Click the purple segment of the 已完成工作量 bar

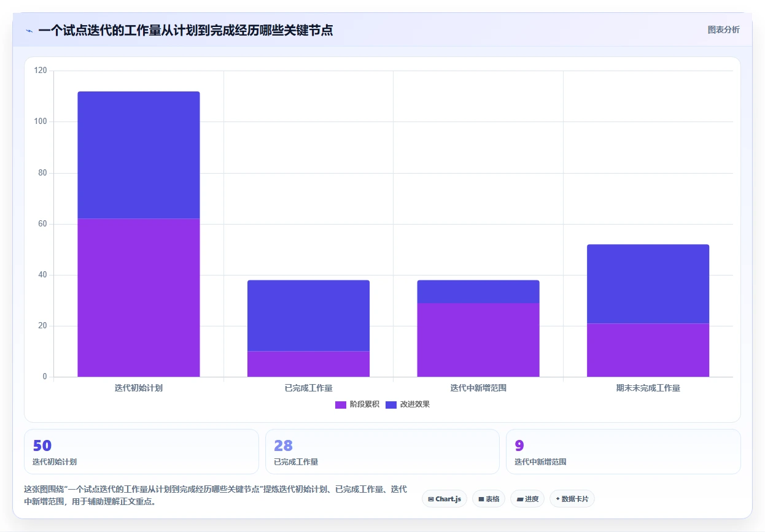(308, 364)
